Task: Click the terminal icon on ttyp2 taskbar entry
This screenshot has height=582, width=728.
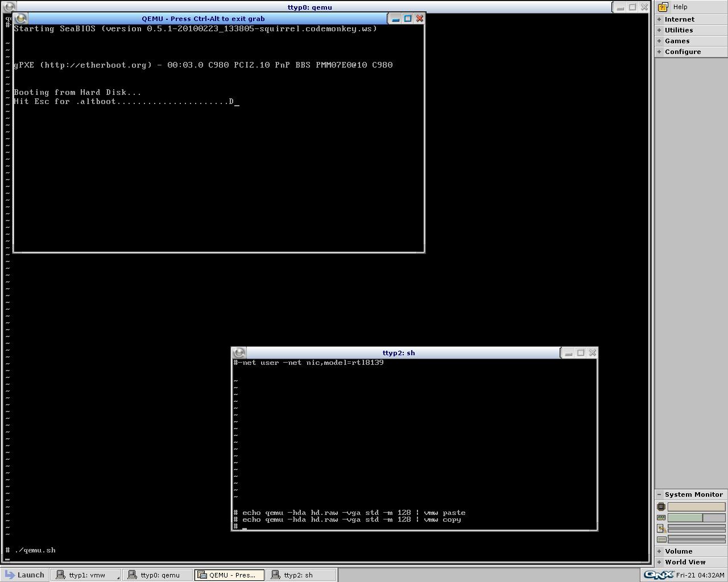Action: [275, 575]
